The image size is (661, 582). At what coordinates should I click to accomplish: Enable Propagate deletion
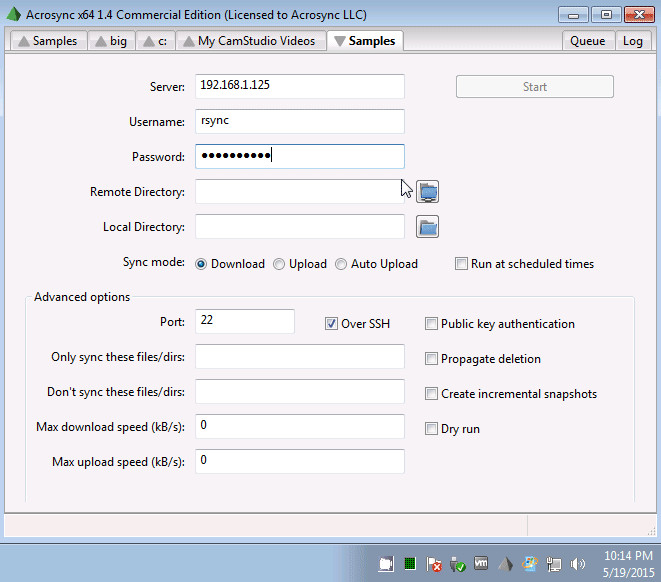pyautogui.click(x=483, y=359)
